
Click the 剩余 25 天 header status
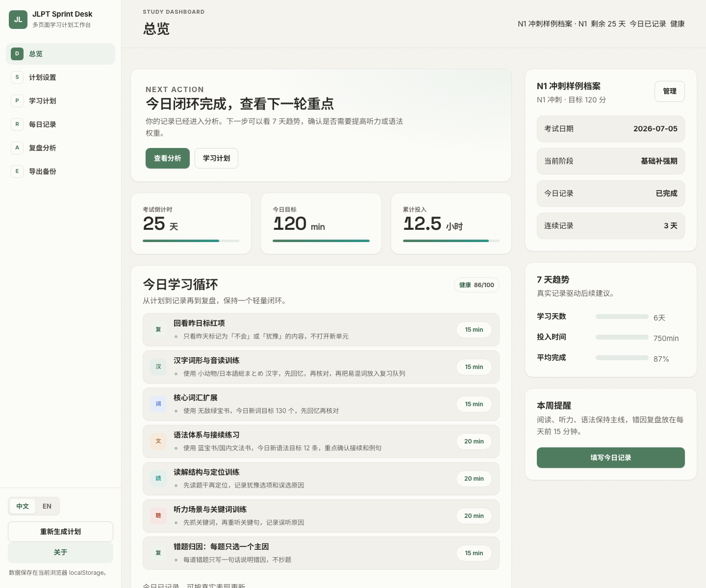[608, 24]
